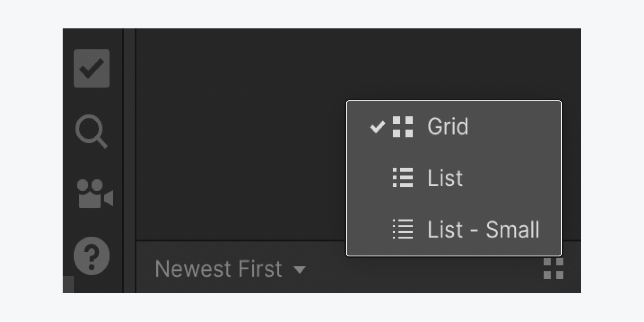Viewport: 644px width, 322px height.
Task: Choose Grid from the view options menu
Action: point(448,126)
